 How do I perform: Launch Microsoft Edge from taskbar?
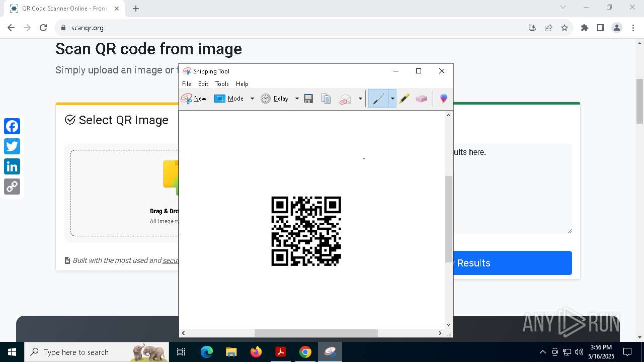point(207,352)
